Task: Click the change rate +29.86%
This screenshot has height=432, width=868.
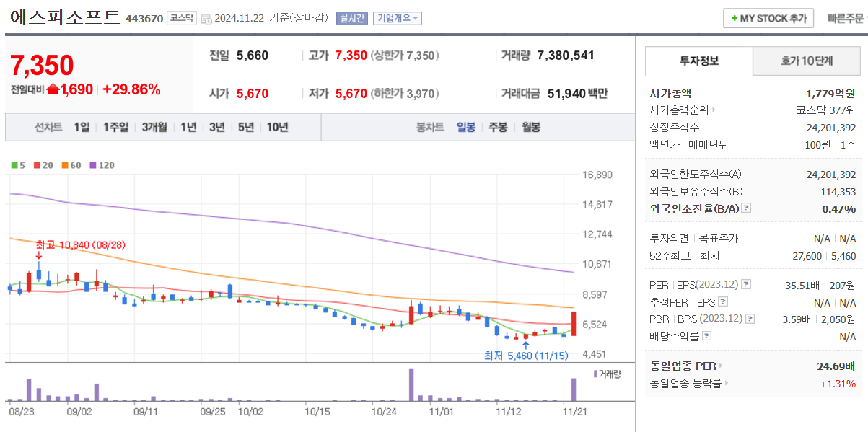Action: pos(132,89)
